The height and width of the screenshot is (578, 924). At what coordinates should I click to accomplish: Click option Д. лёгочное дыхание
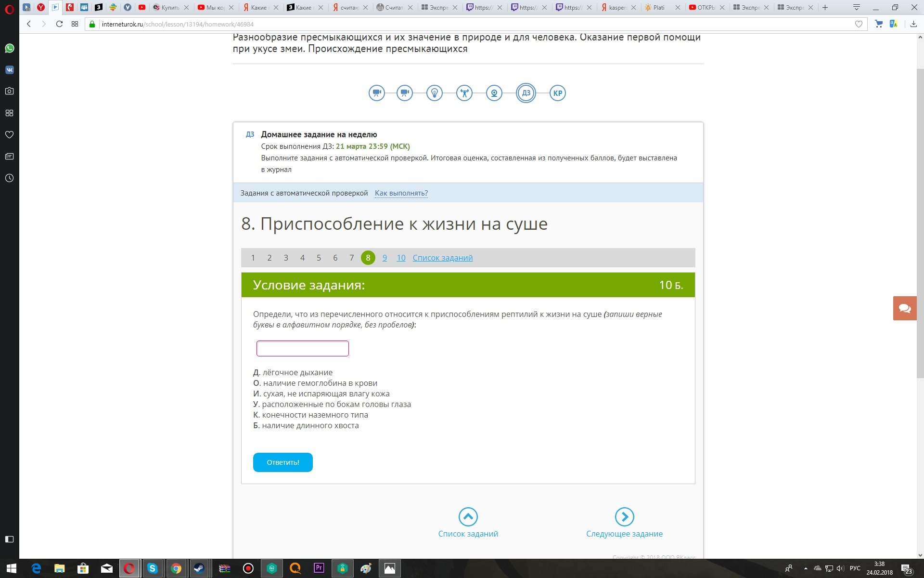pos(293,372)
